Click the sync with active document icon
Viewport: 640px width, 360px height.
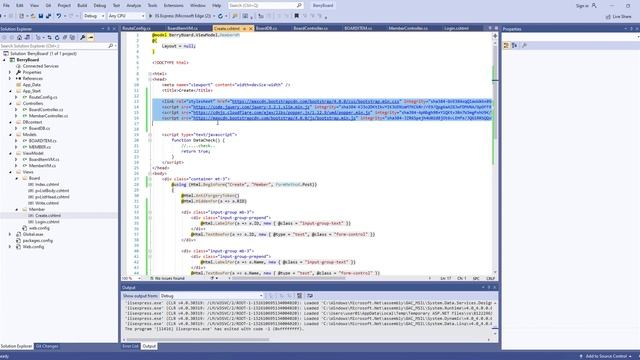click(x=49, y=37)
